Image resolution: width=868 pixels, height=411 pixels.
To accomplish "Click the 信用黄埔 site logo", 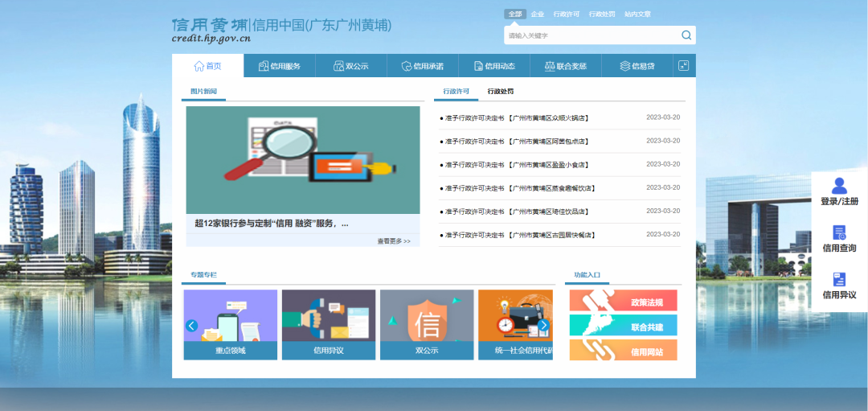I will point(210,25).
